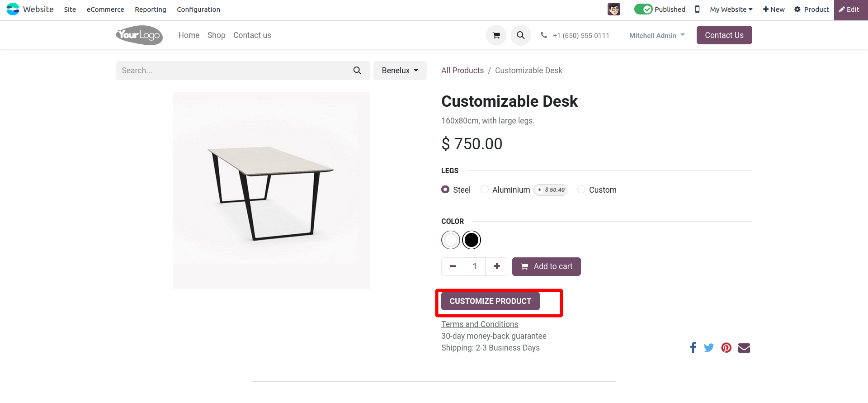Viewport: 868px width, 403px height.
Task: Expand Mitchell Admin user menu
Action: [657, 35]
